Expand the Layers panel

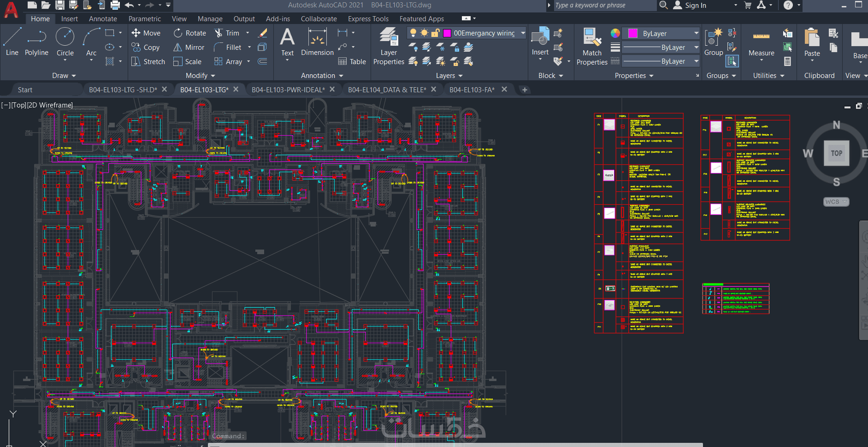(449, 76)
